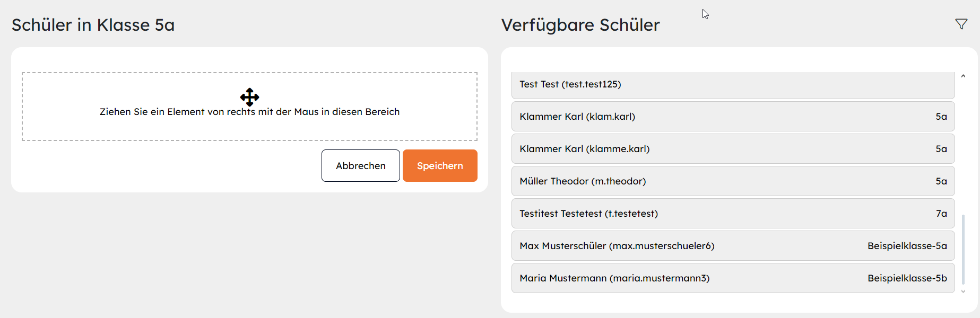Select Testitest Testetest (t.testetest) entry
The image size is (980, 318).
click(733, 214)
